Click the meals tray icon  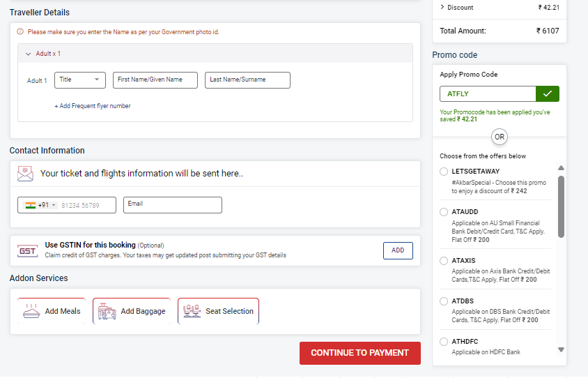pyautogui.click(x=31, y=311)
